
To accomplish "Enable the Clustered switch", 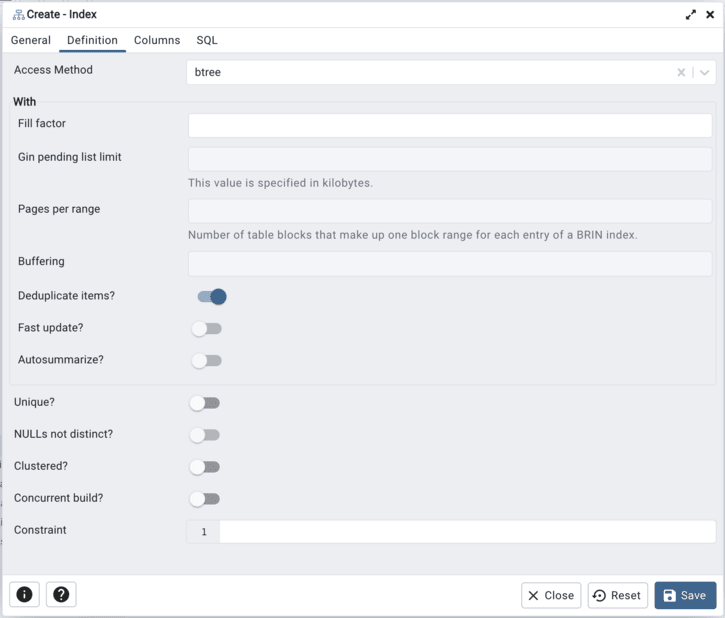I will (x=204, y=467).
